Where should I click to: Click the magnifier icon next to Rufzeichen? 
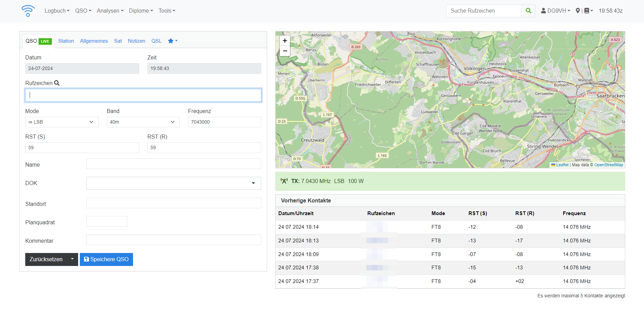click(x=57, y=83)
